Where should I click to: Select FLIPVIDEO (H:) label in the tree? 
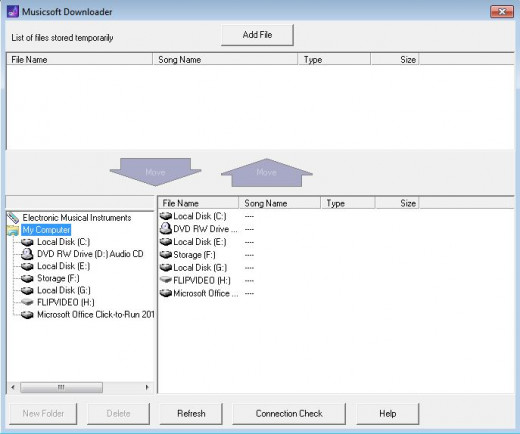point(66,302)
